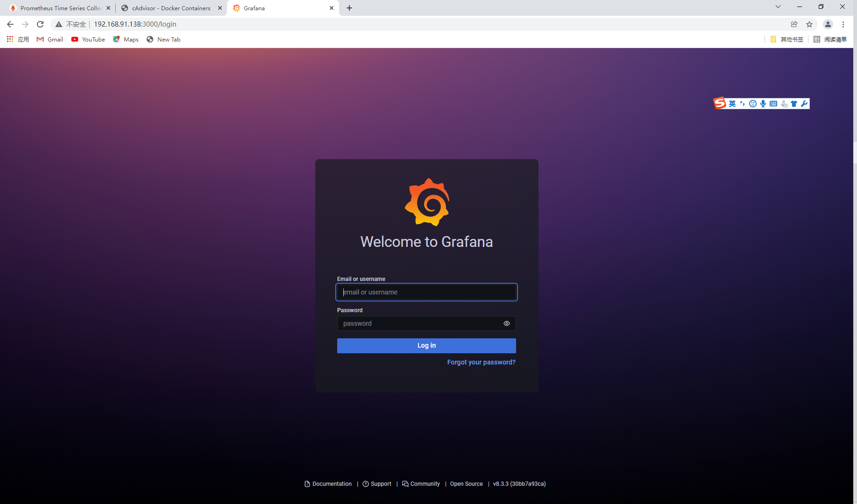Open YouTube bookmark

(x=88, y=39)
